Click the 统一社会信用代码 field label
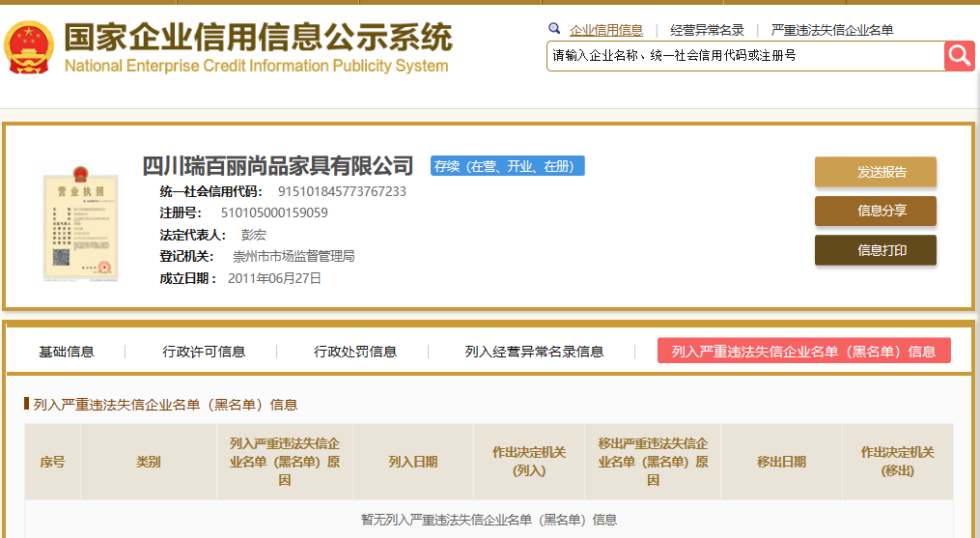Image resolution: width=980 pixels, height=538 pixels. pyautogui.click(x=211, y=191)
